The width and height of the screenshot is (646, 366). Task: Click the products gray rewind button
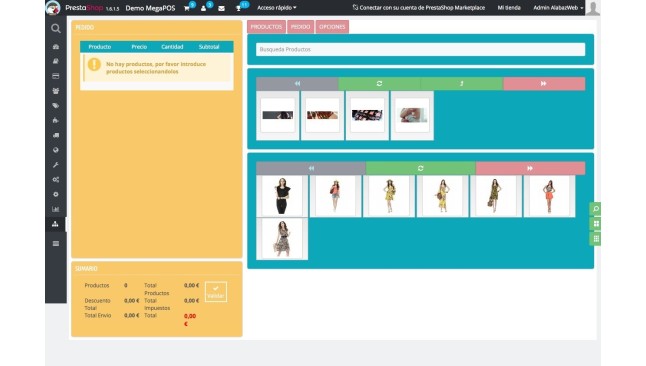click(311, 168)
